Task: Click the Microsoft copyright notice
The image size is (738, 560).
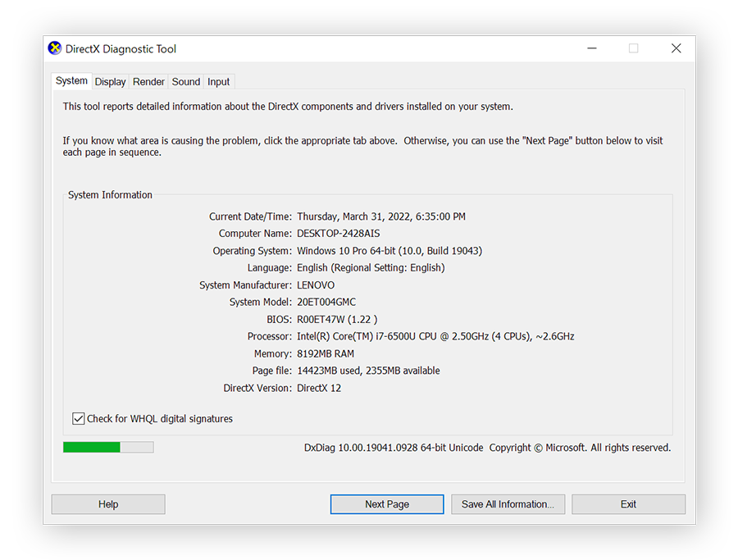Action: coord(581,447)
